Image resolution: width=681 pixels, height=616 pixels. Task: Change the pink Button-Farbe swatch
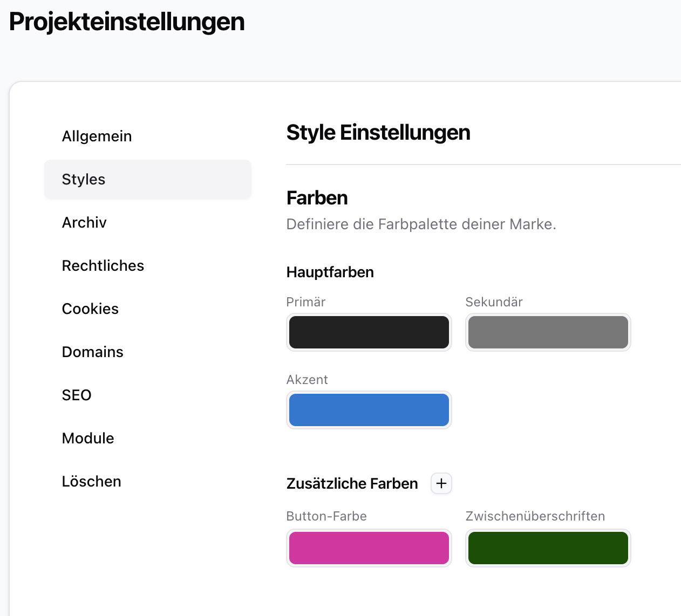click(x=369, y=548)
